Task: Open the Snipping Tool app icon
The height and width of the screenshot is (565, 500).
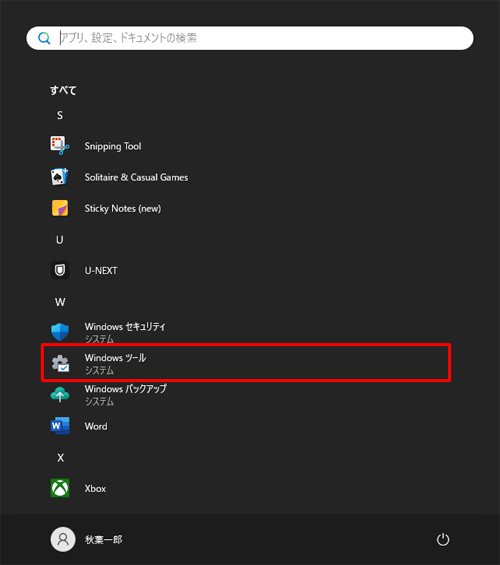Action: (60, 146)
